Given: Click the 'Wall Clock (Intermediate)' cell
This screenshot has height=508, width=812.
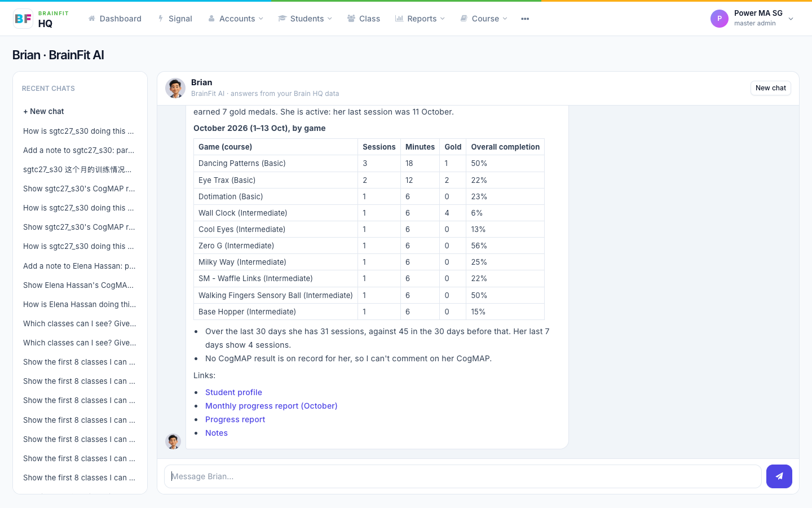Looking at the screenshot, I should (x=276, y=213).
